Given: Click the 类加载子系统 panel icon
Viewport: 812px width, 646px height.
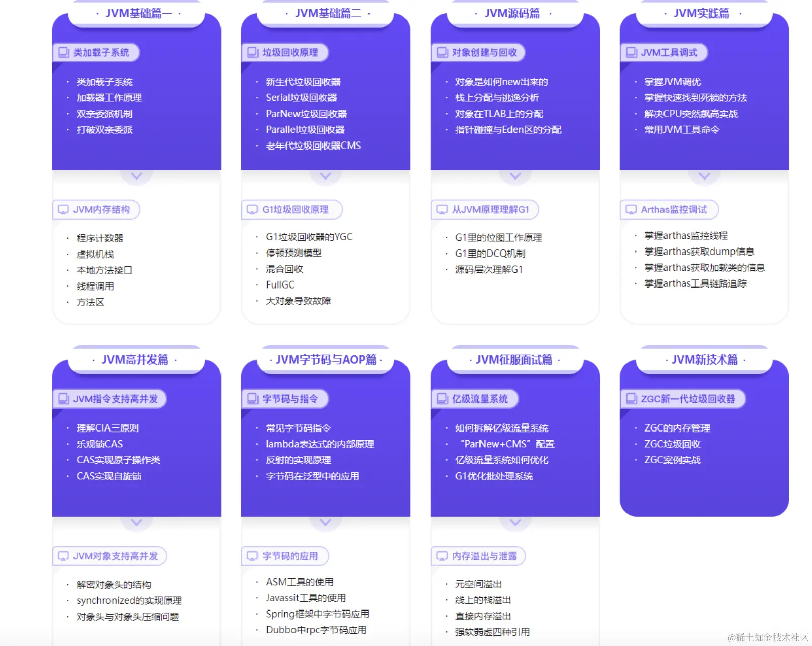Looking at the screenshot, I should (x=63, y=52).
